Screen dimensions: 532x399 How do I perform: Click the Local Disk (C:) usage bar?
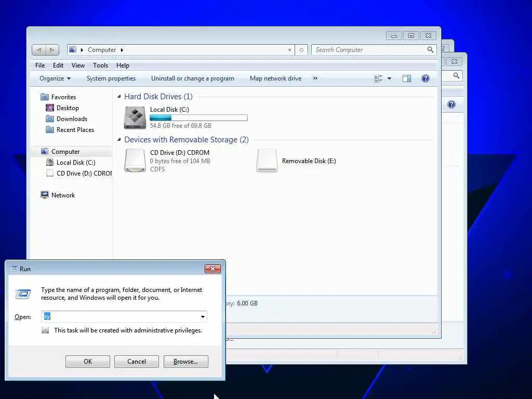[x=198, y=118]
